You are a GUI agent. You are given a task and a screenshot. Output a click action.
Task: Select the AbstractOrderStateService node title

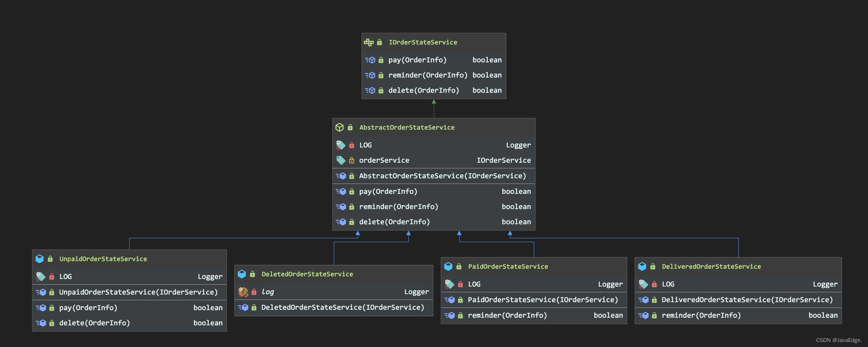click(x=407, y=127)
